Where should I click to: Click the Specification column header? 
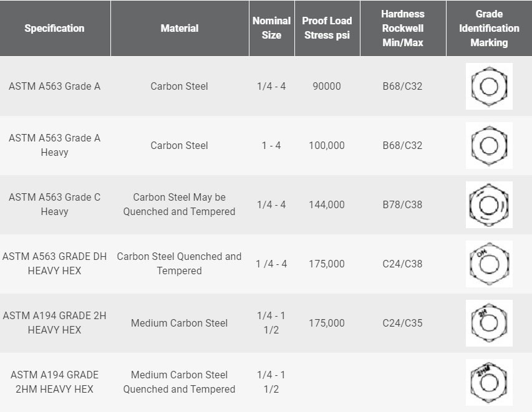click(x=54, y=28)
